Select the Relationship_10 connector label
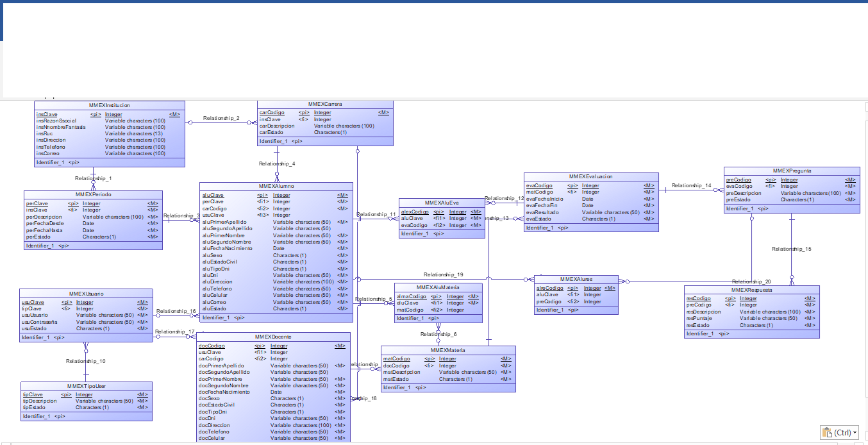This screenshot has width=868, height=445. point(86,361)
